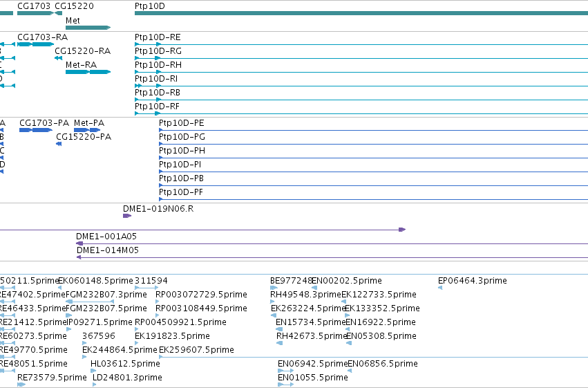The height and width of the screenshot is (388, 588).
Task: Click the CG15220-PA protein label
Action: 84,137
